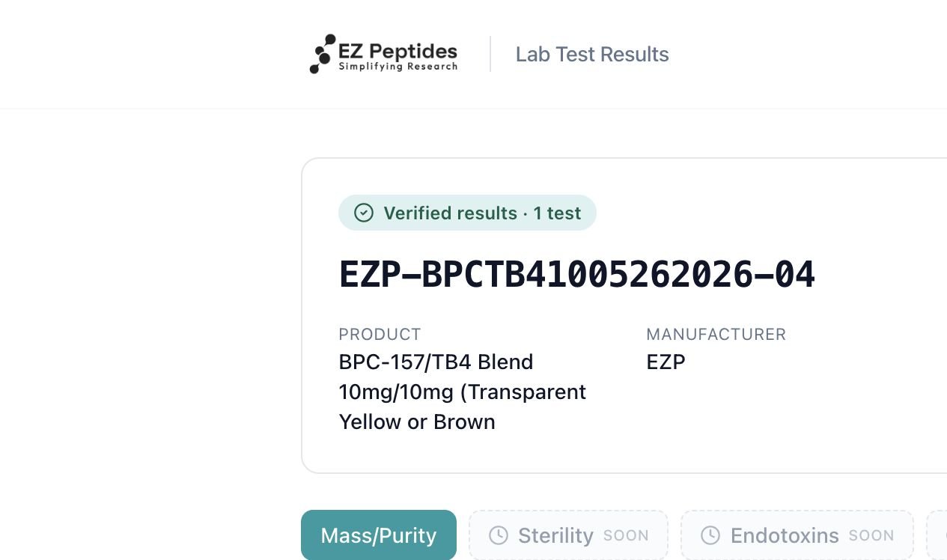Click the MANUFACTURER field label
947x560 pixels.
coord(716,334)
